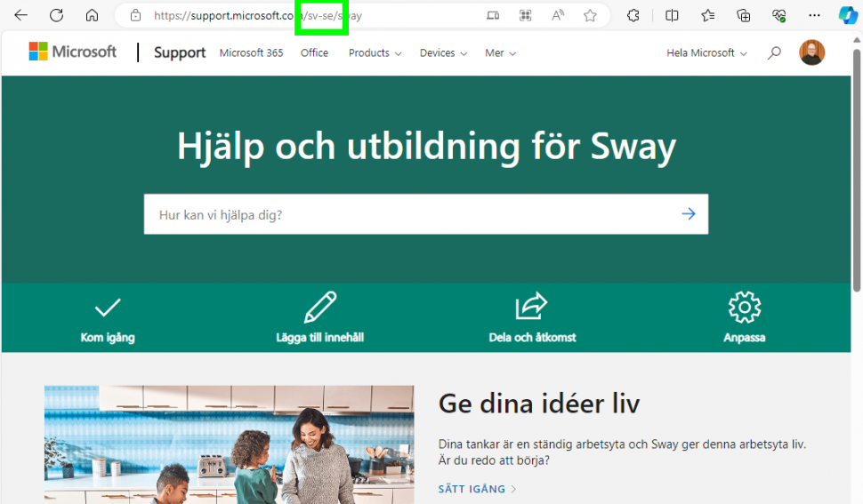Open the app available device icon
The height and width of the screenshot is (504, 863).
[x=493, y=15]
